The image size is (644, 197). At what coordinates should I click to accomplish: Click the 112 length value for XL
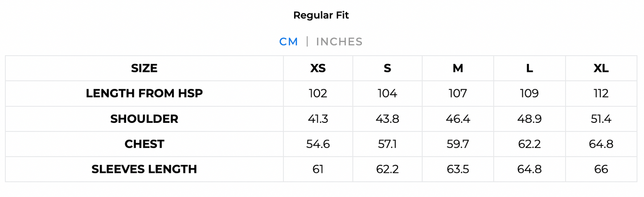click(x=601, y=93)
